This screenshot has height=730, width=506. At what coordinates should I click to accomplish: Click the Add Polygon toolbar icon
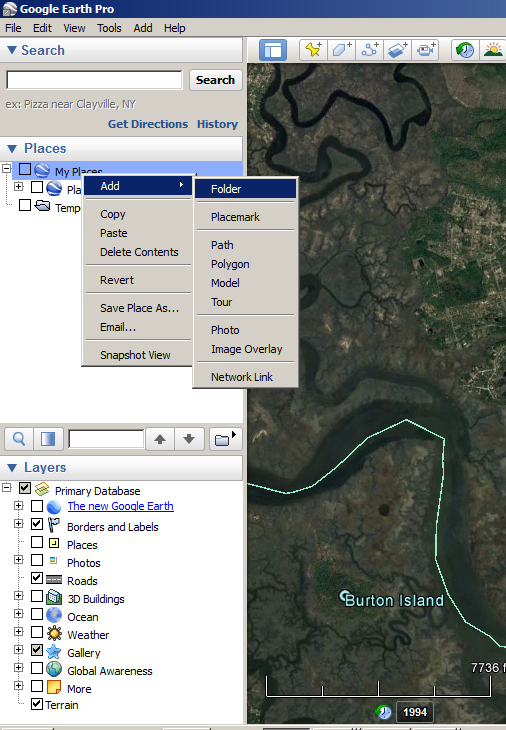tap(341, 49)
